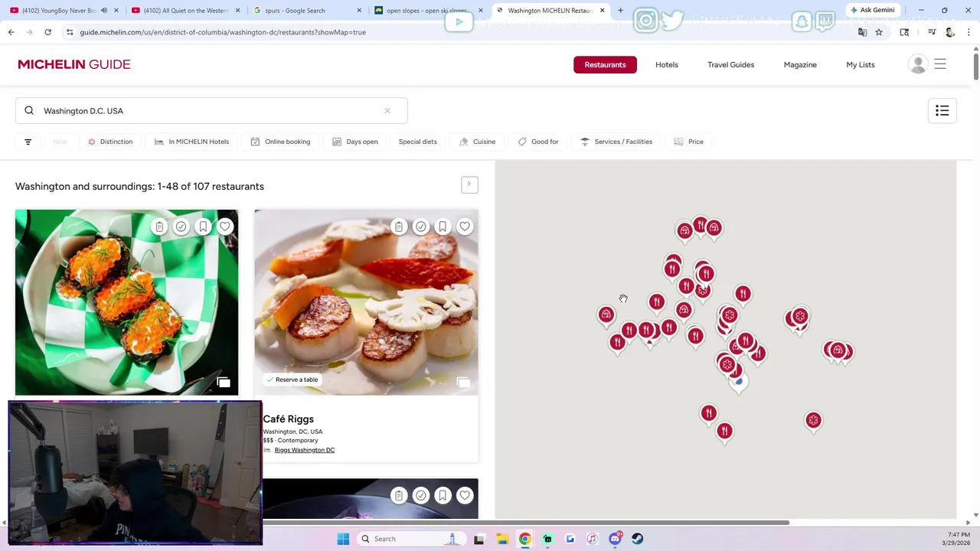Switch to list view using the list icon
The image size is (980, 551).
click(942, 111)
